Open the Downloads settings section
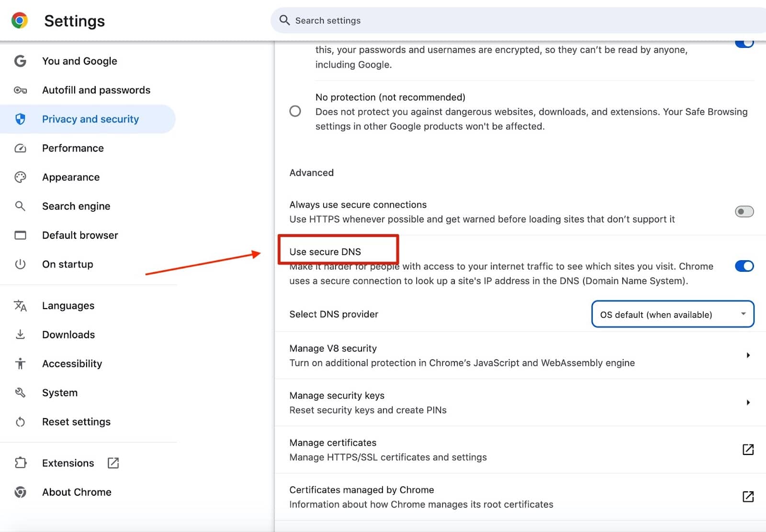This screenshot has height=532, width=766. pos(68,335)
